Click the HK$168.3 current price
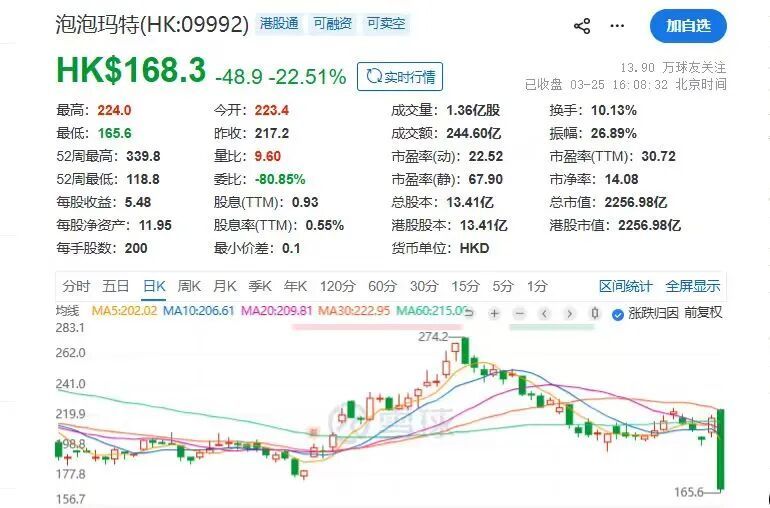Viewport: 770px width, 508px height. pyautogui.click(x=131, y=70)
